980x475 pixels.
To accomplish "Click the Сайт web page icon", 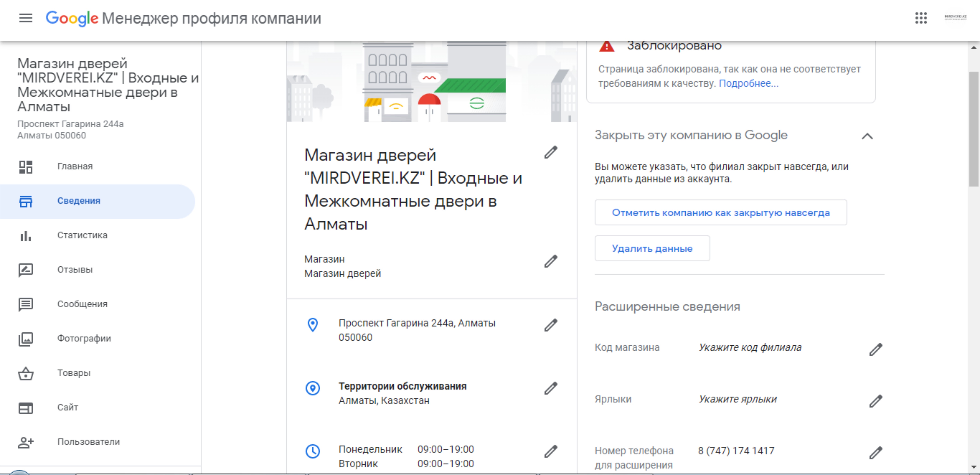I will [x=25, y=408].
